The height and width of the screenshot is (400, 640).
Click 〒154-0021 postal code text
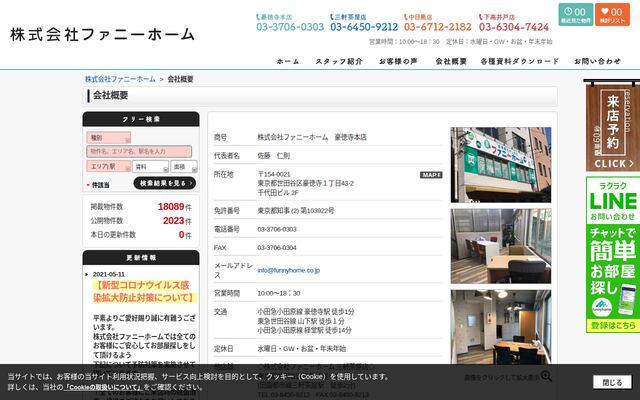pos(274,174)
